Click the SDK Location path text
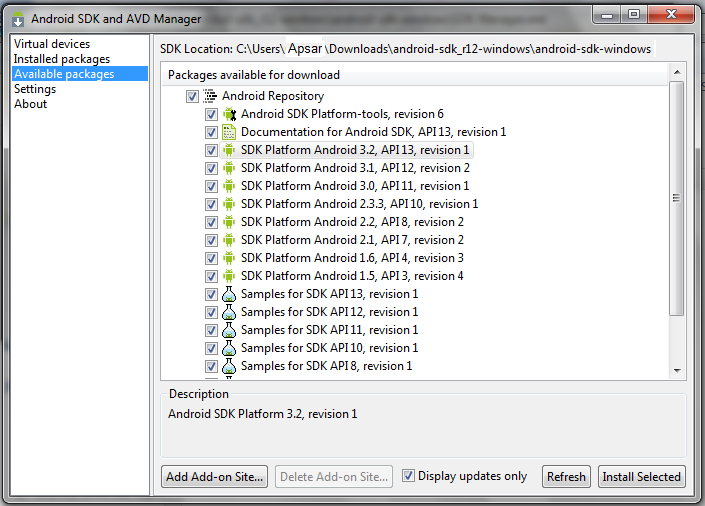705x506 pixels. pos(406,49)
